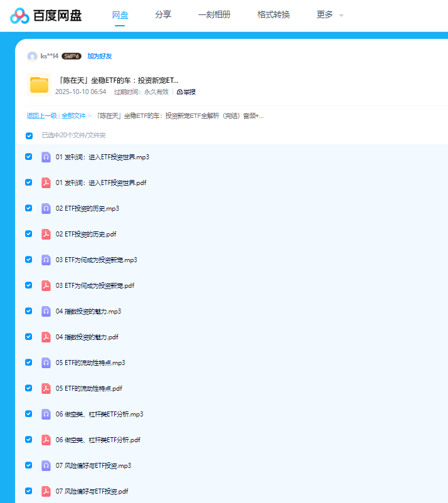Viewport: 448px width, 503px height.
Task: Click PDF icon for 07 风险偏好与ETF投资.pdf
Action: 46,491
